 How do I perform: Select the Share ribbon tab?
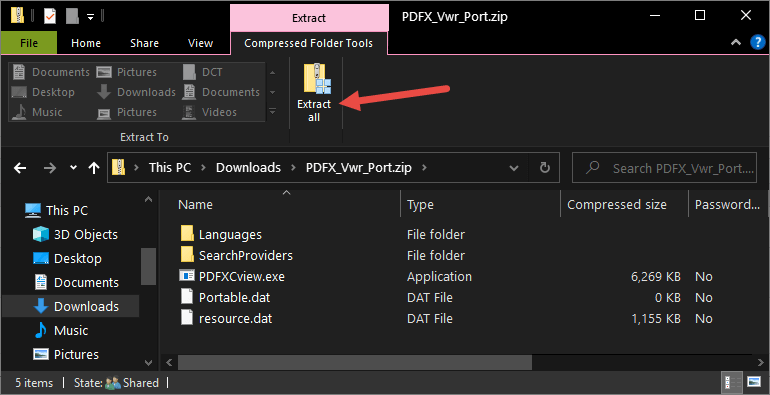click(x=144, y=43)
